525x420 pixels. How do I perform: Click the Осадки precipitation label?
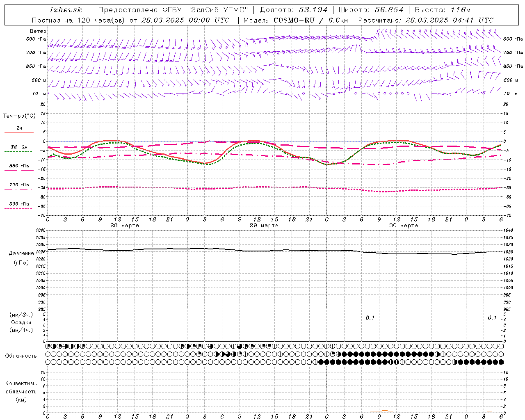21,322
